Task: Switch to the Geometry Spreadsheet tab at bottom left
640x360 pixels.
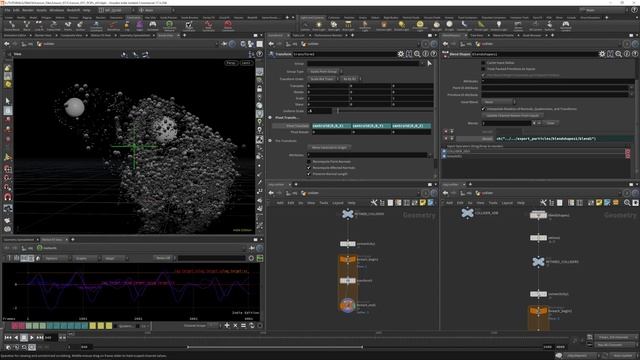Action: [18, 240]
